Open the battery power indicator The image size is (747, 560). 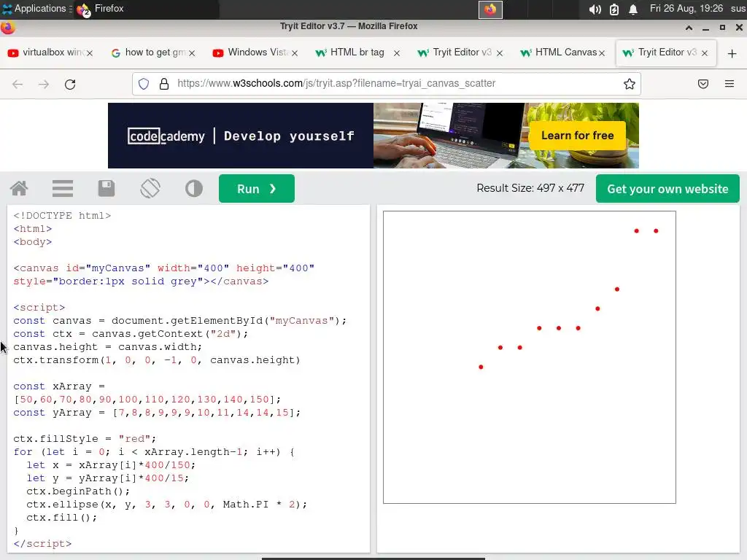(614, 9)
